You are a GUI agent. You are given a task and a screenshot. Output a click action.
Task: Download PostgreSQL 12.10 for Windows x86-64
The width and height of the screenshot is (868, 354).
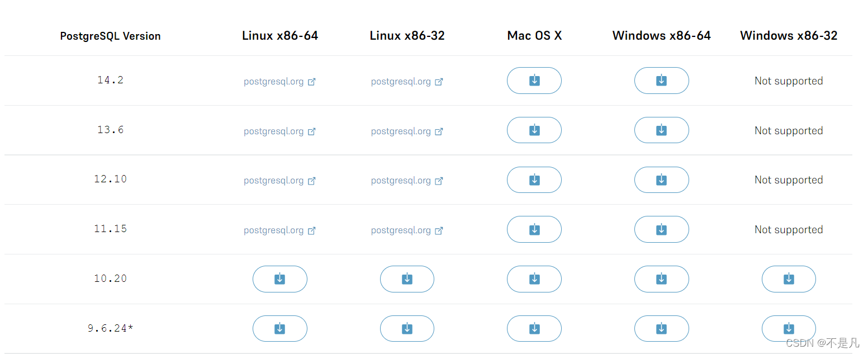pos(661,180)
